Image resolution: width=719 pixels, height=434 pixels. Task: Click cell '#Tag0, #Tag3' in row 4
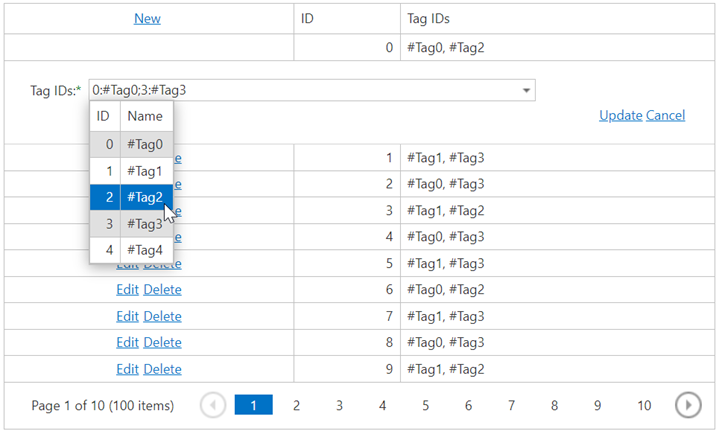point(557,237)
